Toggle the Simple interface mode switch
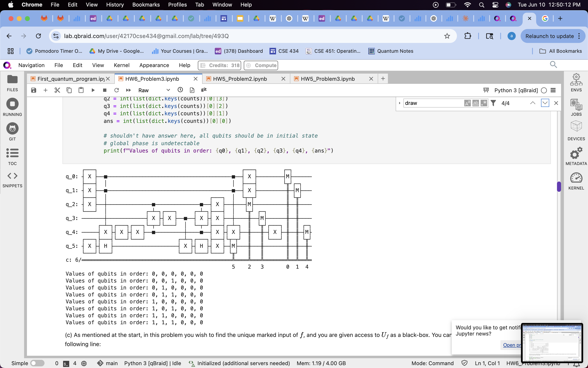The width and height of the screenshot is (588, 368). (x=37, y=363)
